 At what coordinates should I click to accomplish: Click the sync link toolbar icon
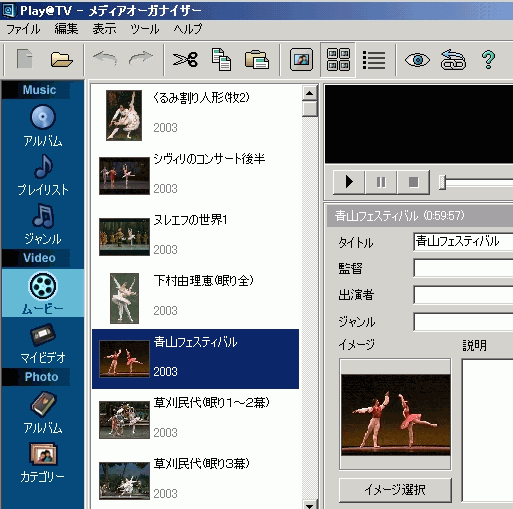(453, 60)
